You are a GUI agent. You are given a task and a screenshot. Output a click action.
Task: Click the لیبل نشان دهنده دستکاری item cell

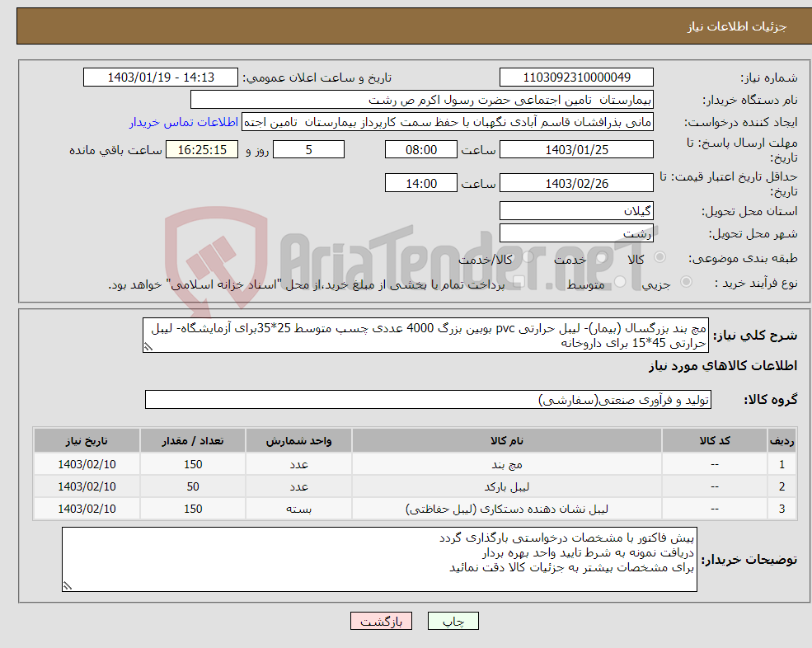click(506, 509)
